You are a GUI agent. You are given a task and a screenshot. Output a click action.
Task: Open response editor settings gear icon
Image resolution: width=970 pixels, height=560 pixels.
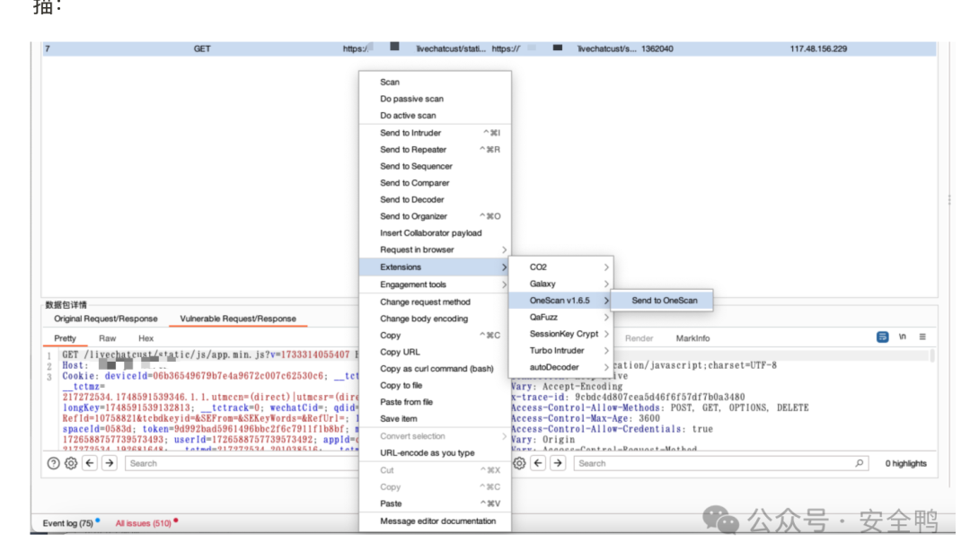click(x=520, y=463)
